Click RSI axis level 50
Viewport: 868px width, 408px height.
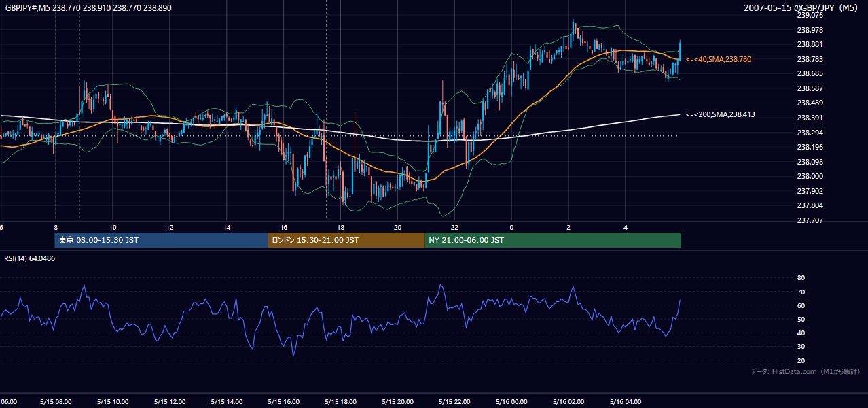801,320
